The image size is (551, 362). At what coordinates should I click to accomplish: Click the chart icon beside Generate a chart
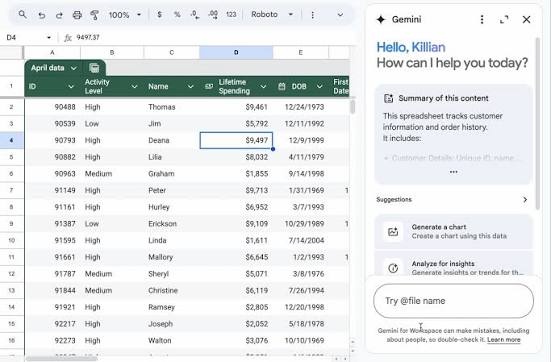[x=393, y=232]
